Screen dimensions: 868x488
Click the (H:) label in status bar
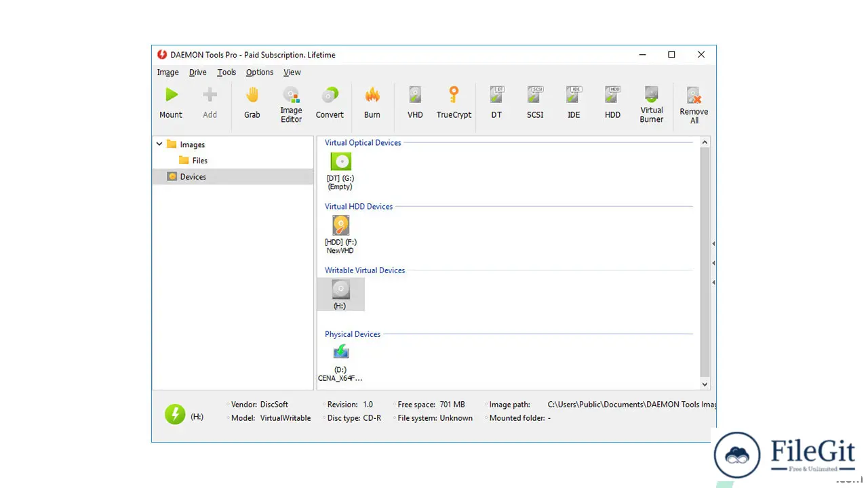point(197,417)
